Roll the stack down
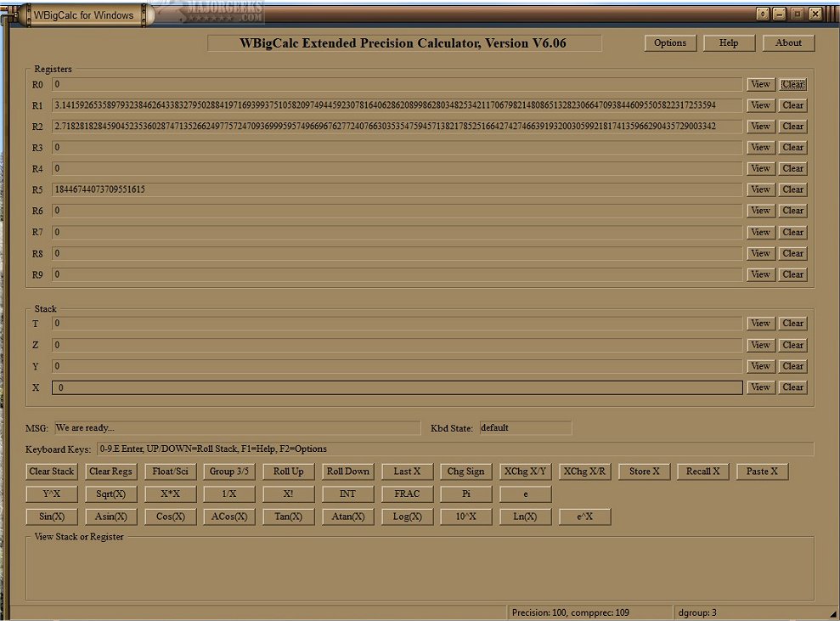This screenshot has height=621, width=840. coord(347,471)
